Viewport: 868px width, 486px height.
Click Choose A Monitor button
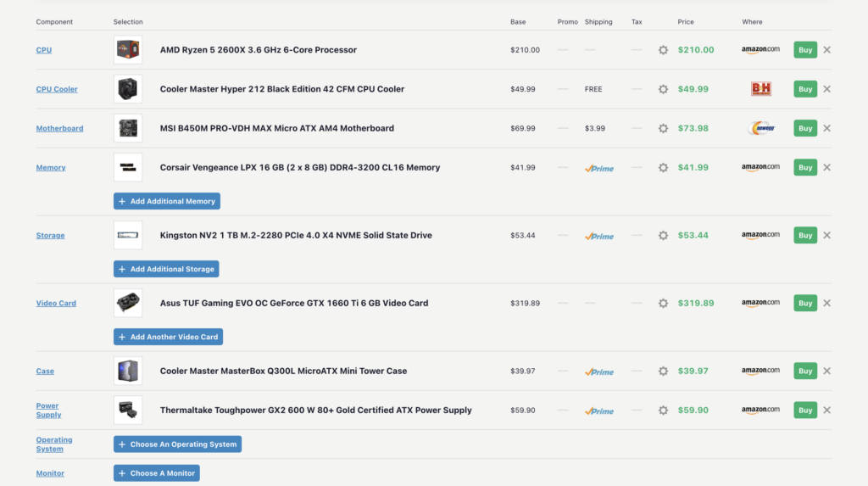click(157, 473)
